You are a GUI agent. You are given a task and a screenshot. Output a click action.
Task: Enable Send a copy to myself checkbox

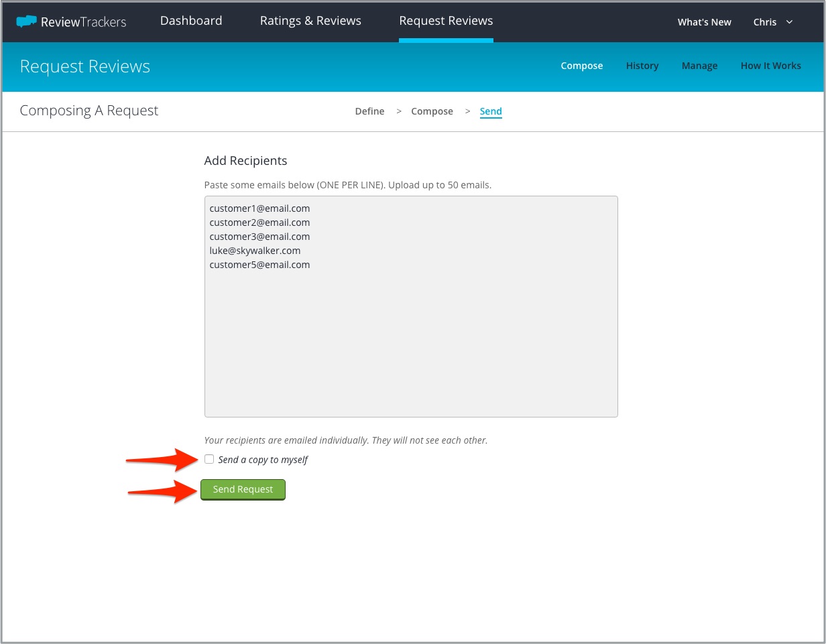click(209, 459)
